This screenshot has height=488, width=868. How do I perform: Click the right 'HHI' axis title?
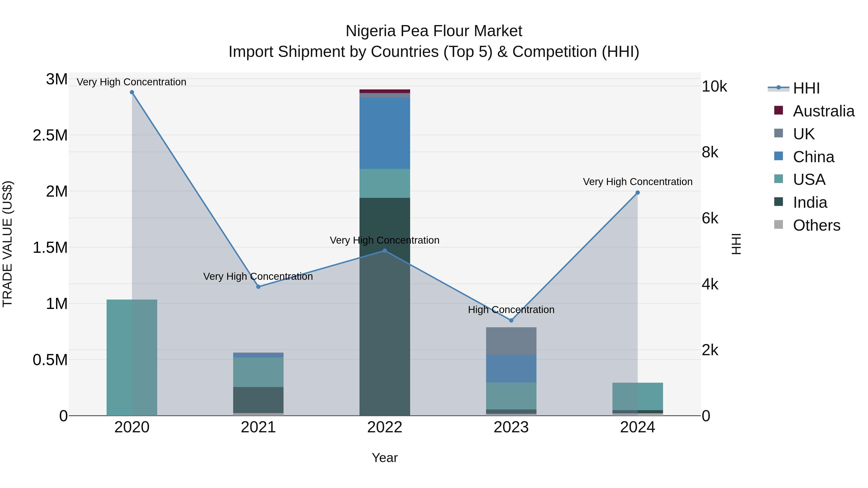point(737,244)
